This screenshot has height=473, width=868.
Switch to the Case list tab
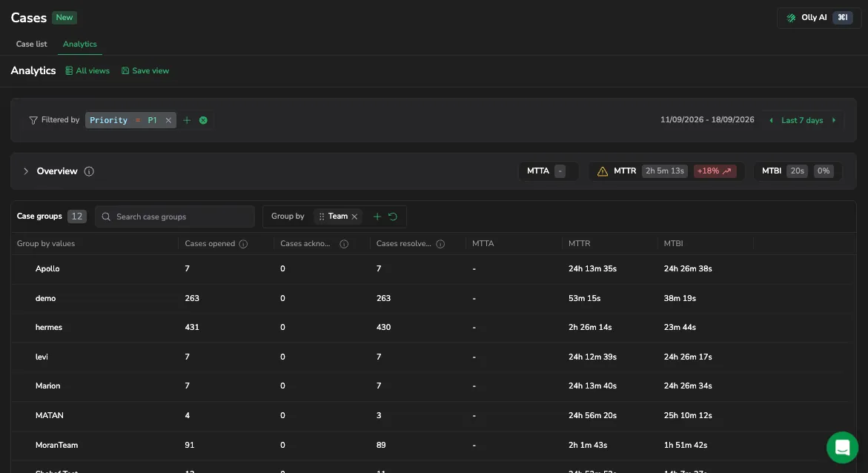coord(32,44)
